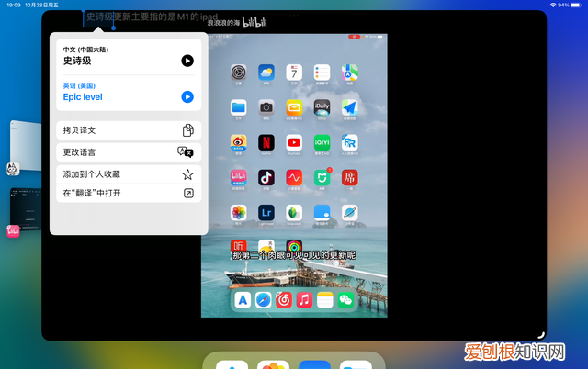Click the Lightroom Lr app icon
This screenshot has width=588, height=369.
pyautogui.click(x=266, y=213)
